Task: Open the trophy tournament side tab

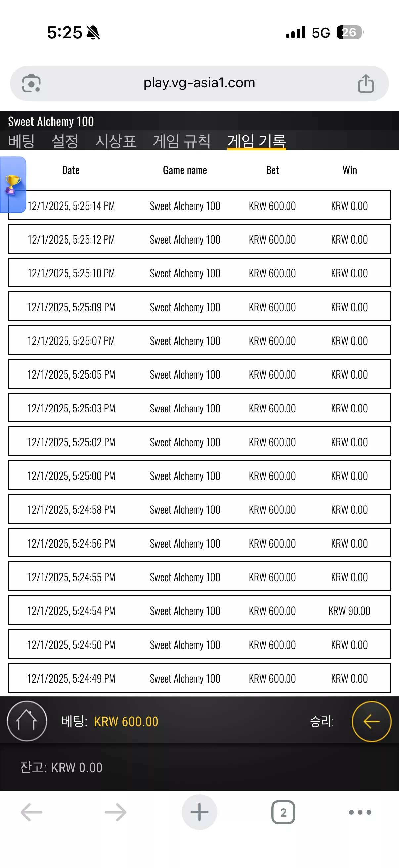Action: click(x=13, y=184)
